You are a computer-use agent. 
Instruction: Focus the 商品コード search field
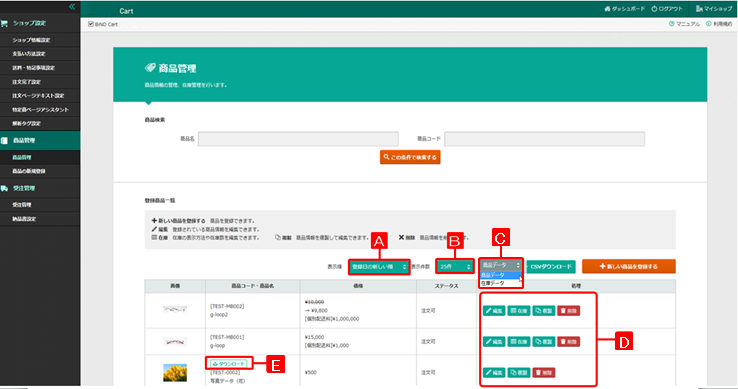coord(545,139)
